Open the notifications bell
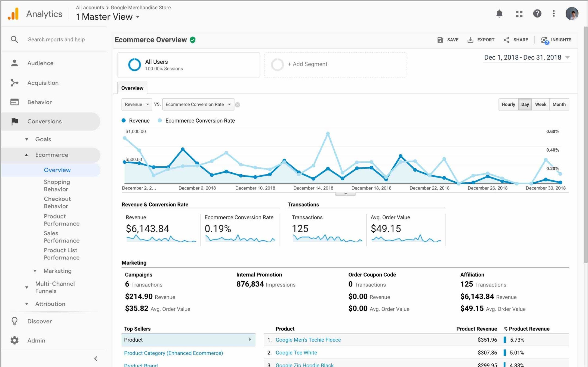 [x=499, y=14]
